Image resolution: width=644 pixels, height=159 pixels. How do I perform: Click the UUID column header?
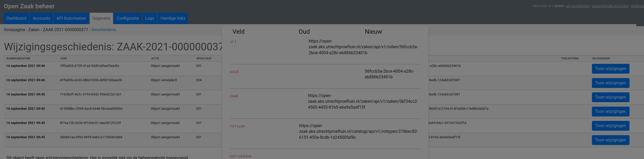pos(63,58)
